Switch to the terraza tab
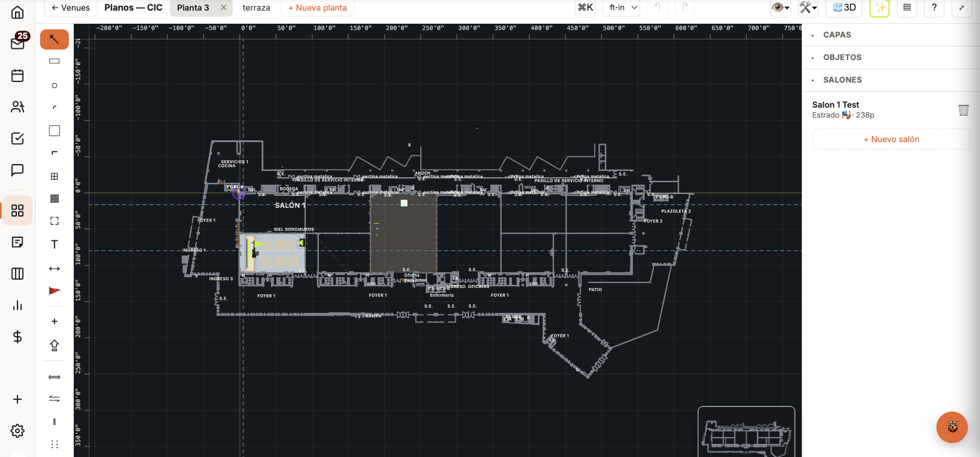This screenshot has height=457, width=980. click(256, 8)
